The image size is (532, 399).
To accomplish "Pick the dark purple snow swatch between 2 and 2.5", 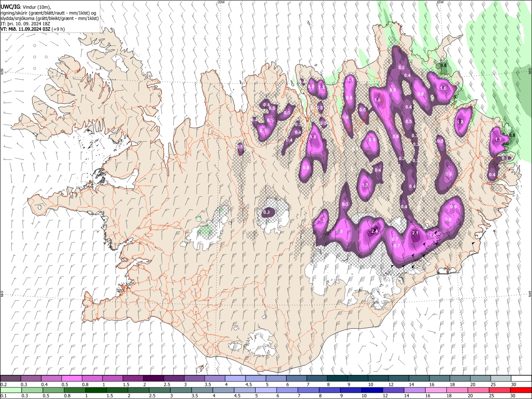I will tap(153, 379).
